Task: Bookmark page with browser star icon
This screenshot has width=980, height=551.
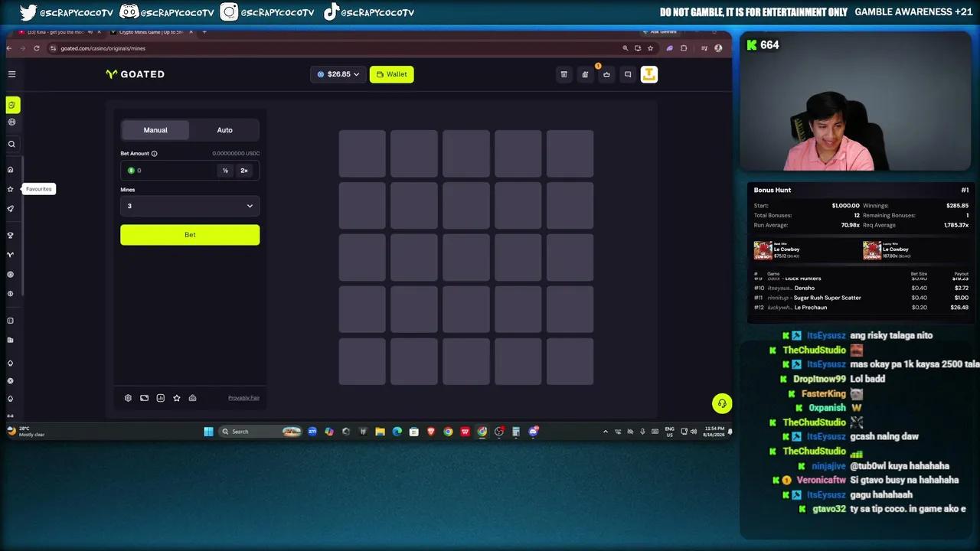Action: (650, 48)
